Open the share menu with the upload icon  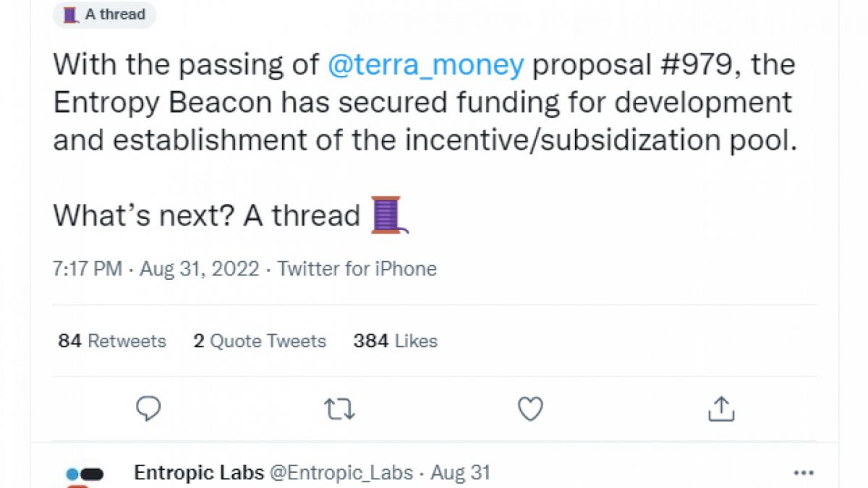pyautogui.click(x=721, y=408)
